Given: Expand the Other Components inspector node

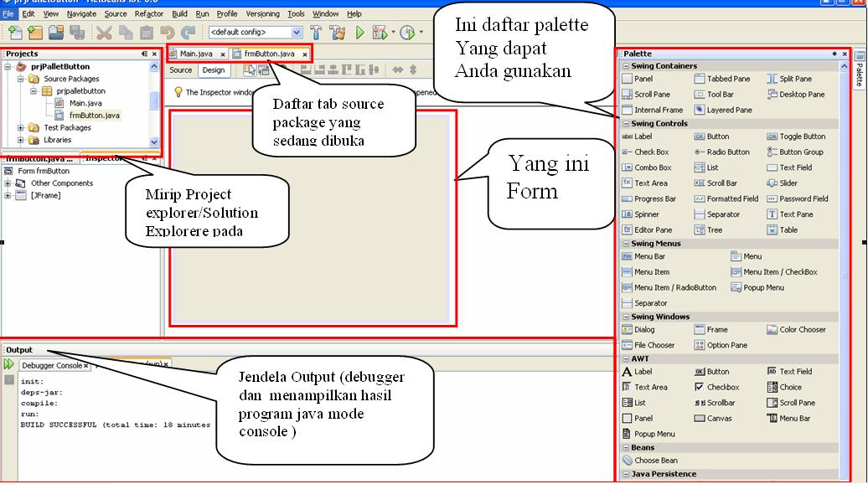Looking at the screenshot, I should pos(8,183).
